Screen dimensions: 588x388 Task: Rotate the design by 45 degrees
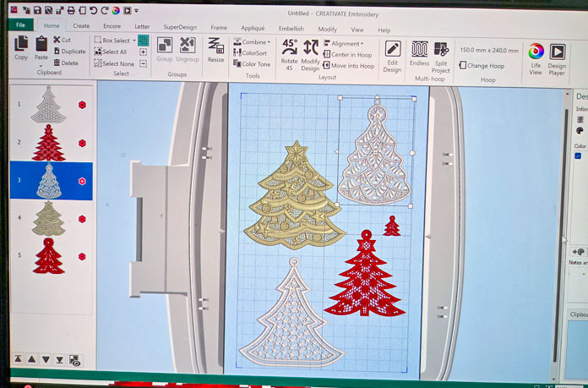tap(289, 54)
